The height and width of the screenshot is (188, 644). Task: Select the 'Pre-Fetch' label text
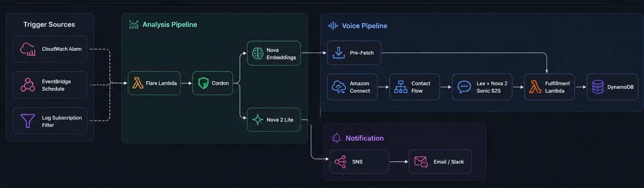click(362, 53)
